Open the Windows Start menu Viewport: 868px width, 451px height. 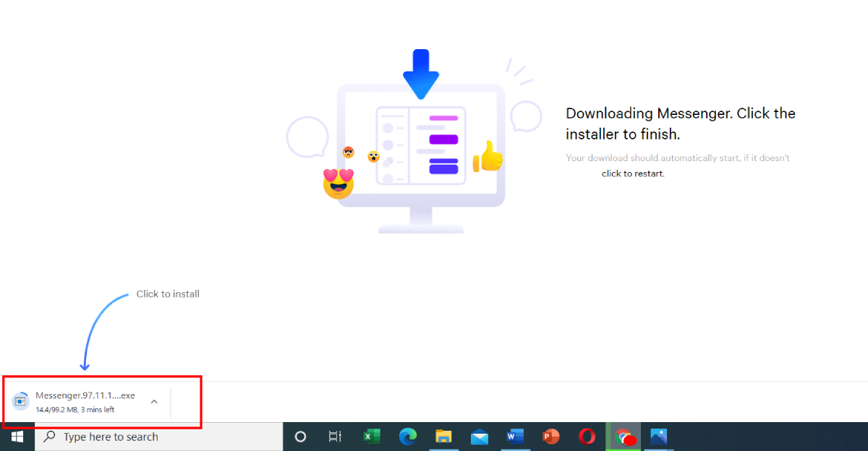click(17, 437)
